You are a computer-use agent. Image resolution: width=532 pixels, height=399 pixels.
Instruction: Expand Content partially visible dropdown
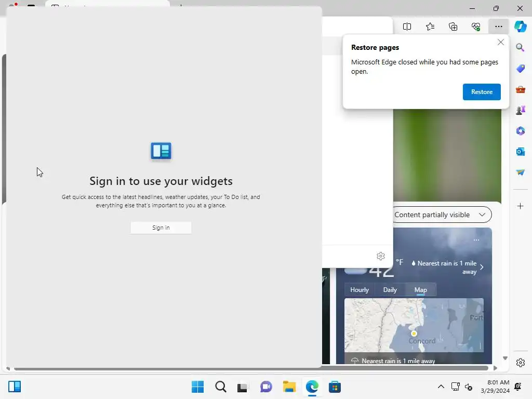(443, 215)
